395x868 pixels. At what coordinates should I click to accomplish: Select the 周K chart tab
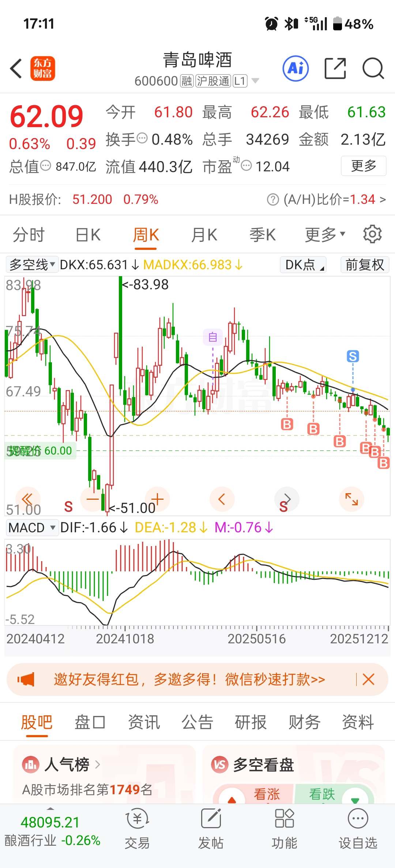coord(146,235)
